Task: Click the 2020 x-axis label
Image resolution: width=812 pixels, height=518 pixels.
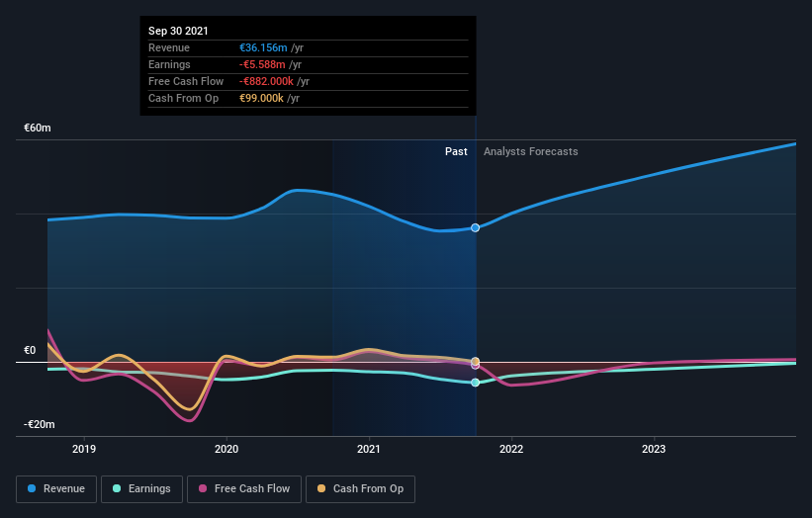Action: pyautogui.click(x=226, y=449)
